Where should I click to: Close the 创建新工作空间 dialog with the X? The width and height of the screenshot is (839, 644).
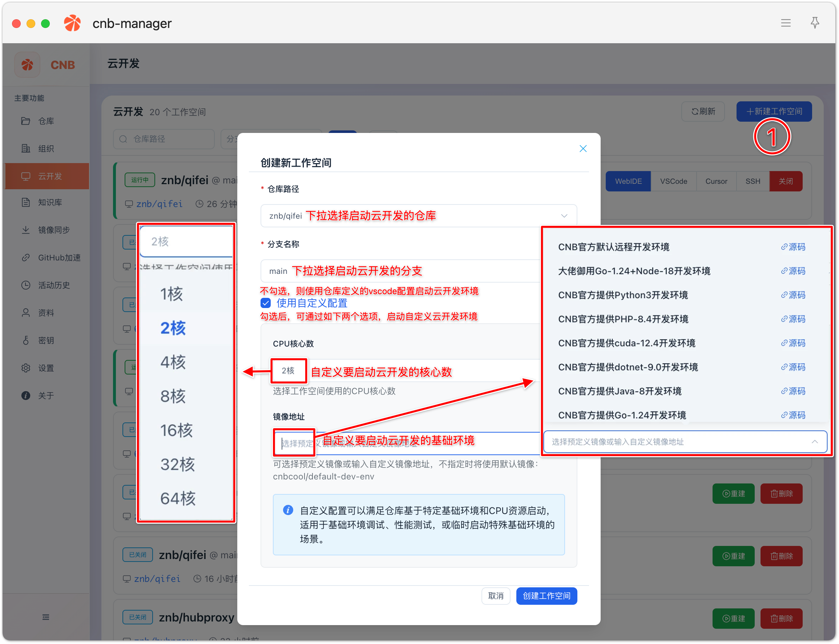(x=583, y=149)
